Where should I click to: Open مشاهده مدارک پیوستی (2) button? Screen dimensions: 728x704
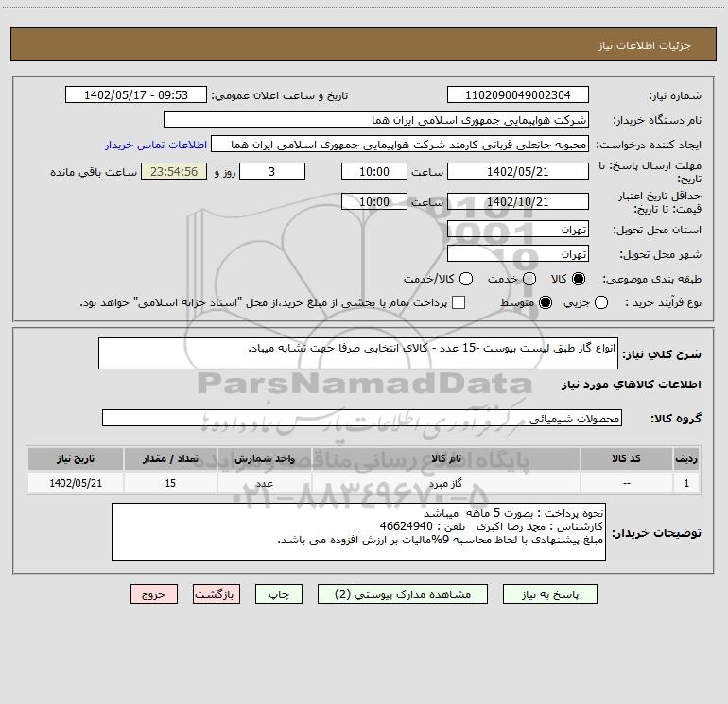click(403, 594)
